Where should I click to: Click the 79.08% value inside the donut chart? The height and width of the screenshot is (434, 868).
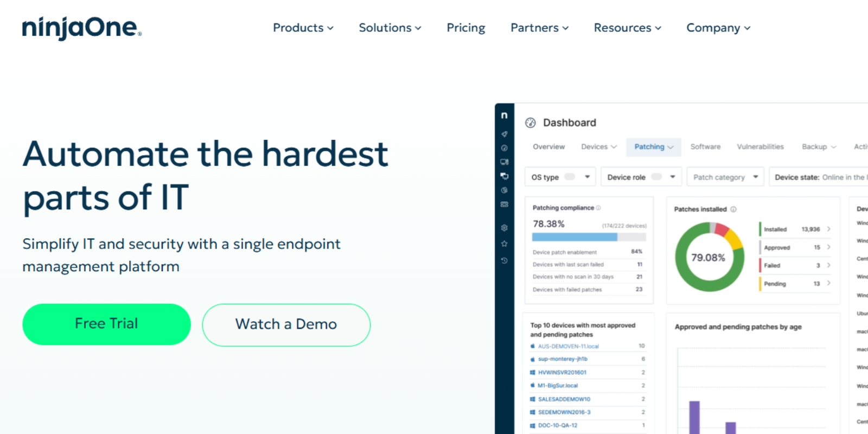pos(708,258)
